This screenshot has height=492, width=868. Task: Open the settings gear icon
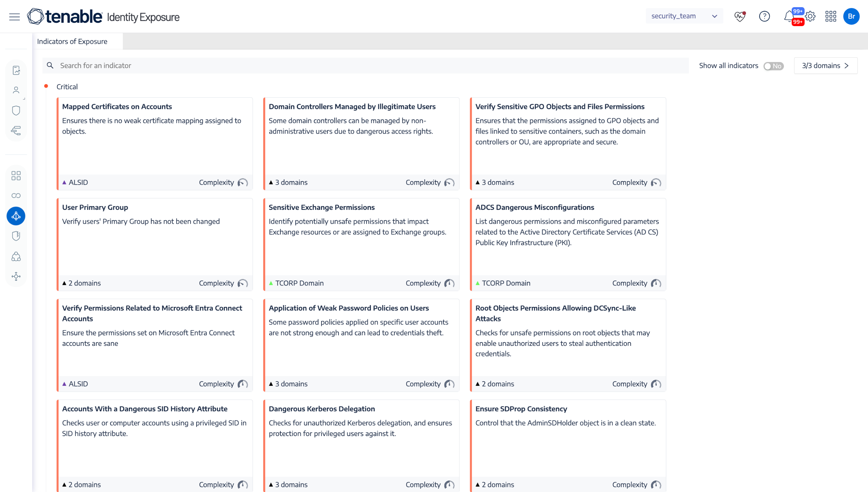(810, 16)
